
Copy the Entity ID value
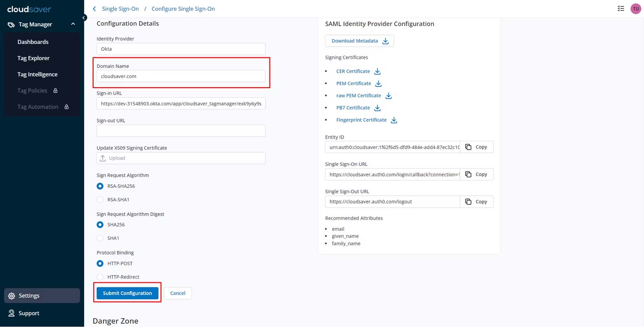click(x=476, y=147)
